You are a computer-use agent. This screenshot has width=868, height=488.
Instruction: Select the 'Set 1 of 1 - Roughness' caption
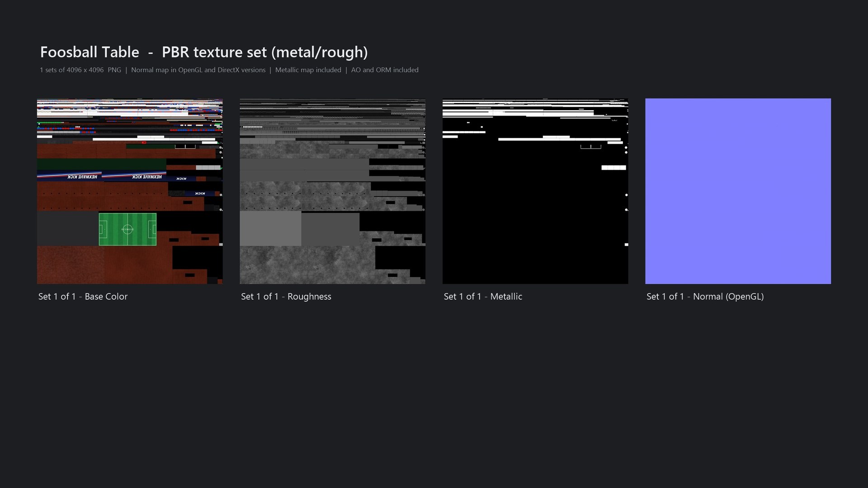286,296
